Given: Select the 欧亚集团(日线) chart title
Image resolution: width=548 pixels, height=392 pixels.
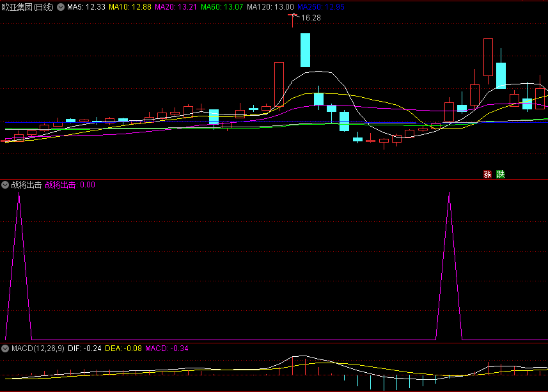Looking at the screenshot, I should pyautogui.click(x=28, y=7).
